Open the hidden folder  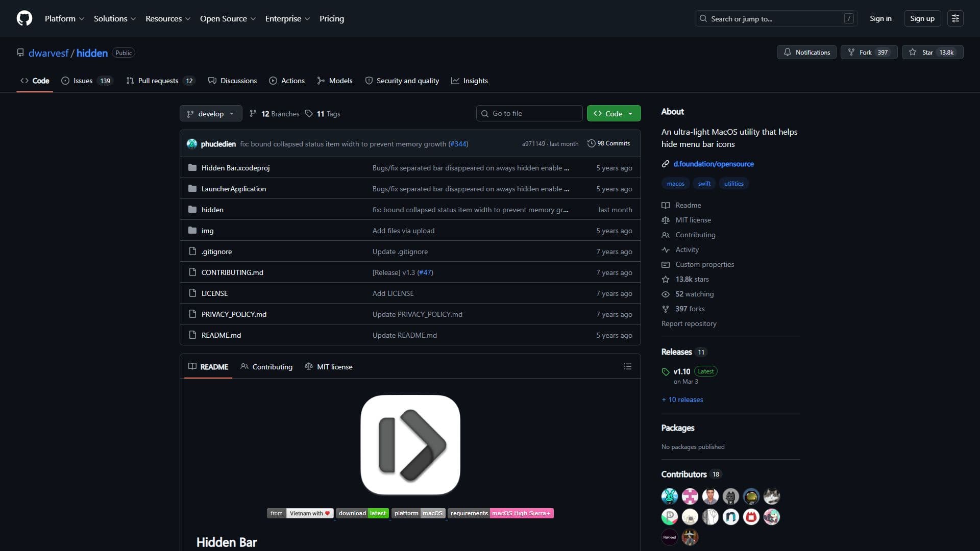tap(212, 210)
